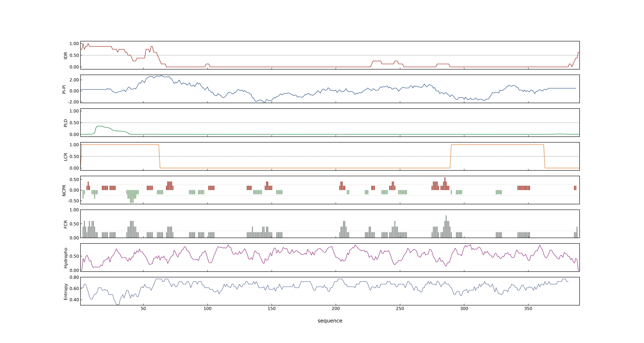Viewport: 644px width, 343px height.
Task: Click the x-axis tick label 300
Action: tap(464, 308)
